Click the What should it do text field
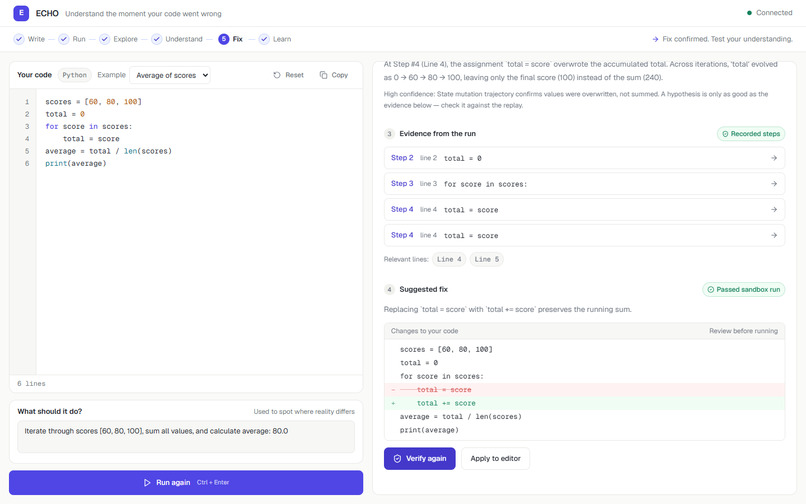Image resolution: width=806 pixels, height=504 pixels. click(186, 437)
